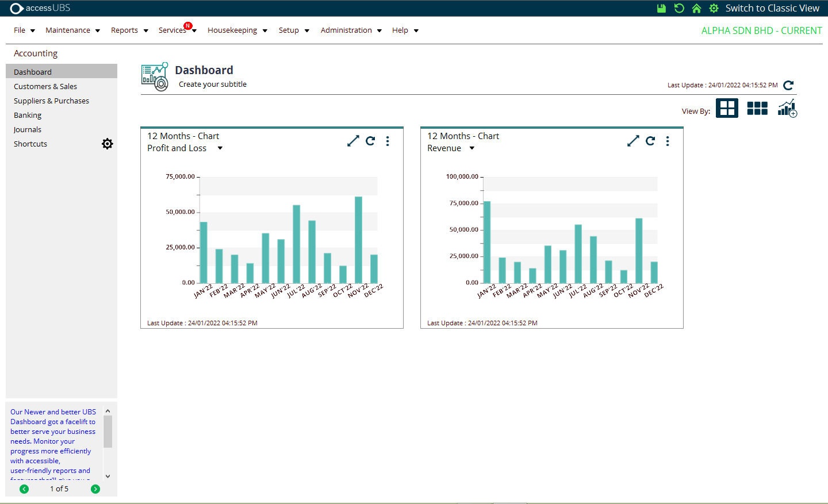Switch to two-column grid view

[727, 108]
